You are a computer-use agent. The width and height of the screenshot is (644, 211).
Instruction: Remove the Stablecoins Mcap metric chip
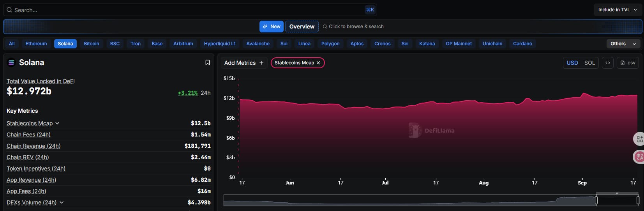318,63
